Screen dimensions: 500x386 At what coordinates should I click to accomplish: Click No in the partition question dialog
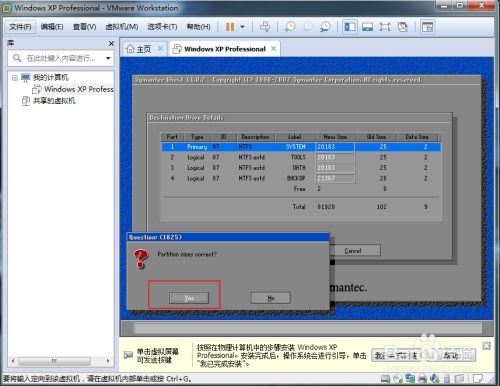[270, 298]
